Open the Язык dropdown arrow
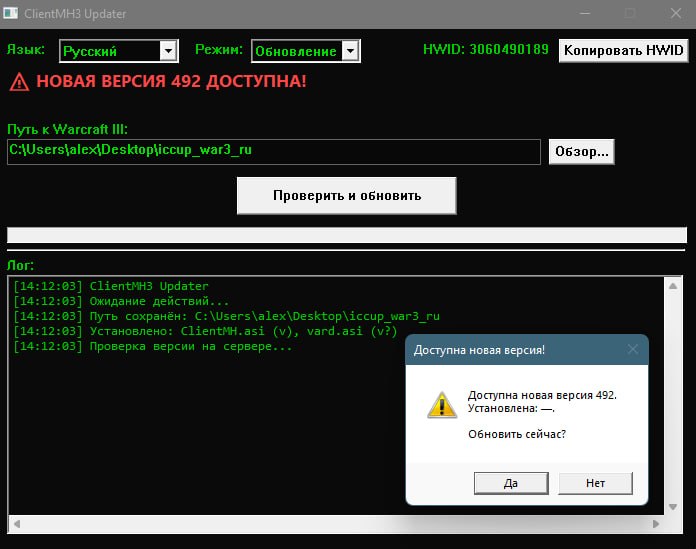 (x=169, y=51)
